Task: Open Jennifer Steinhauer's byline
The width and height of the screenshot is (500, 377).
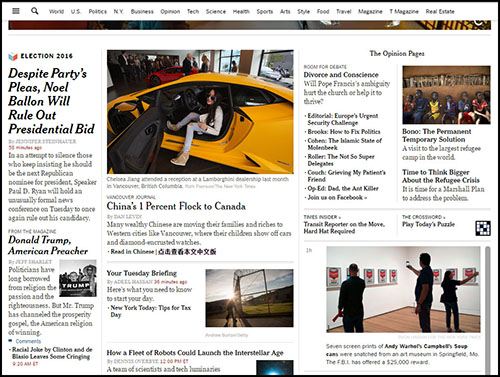Action: tap(46, 141)
